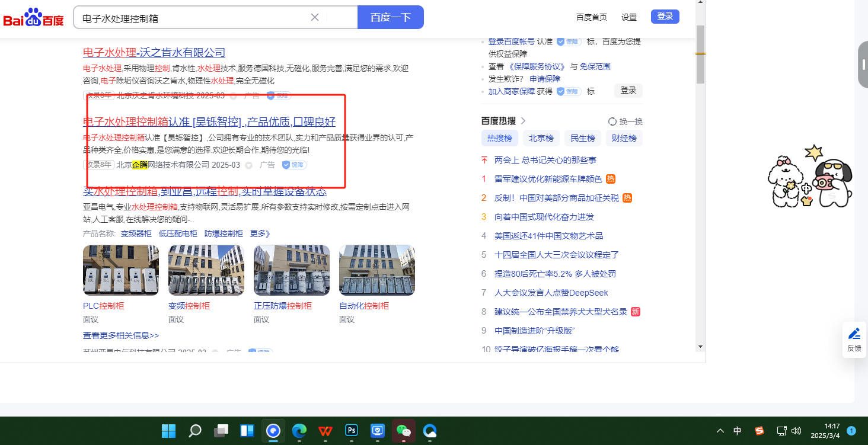Open hot search 两会上 总书记关心的那些事
Screen dimensions: 868x445
[545, 160]
